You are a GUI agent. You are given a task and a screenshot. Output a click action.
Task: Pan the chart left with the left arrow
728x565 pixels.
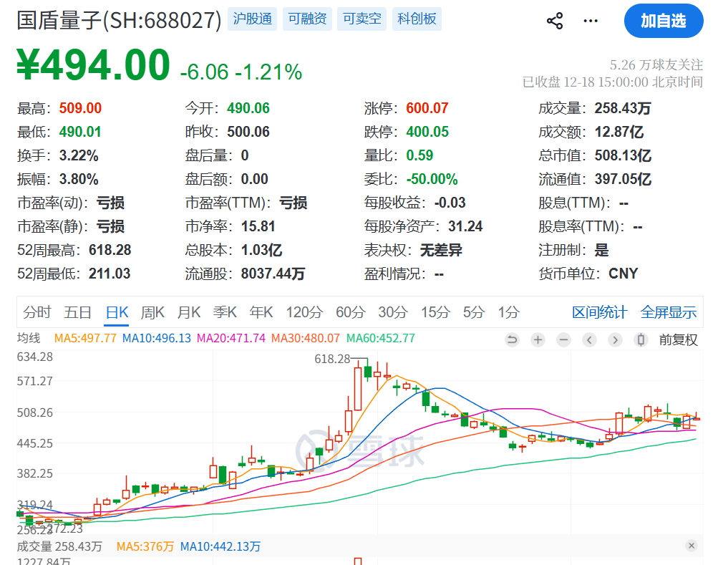[x=588, y=340]
